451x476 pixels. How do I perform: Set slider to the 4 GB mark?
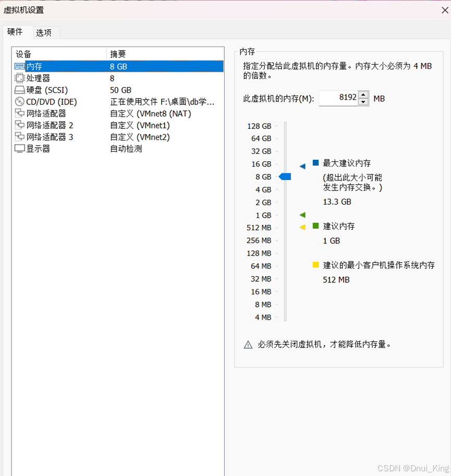pyautogui.click(x=285, y=190)
